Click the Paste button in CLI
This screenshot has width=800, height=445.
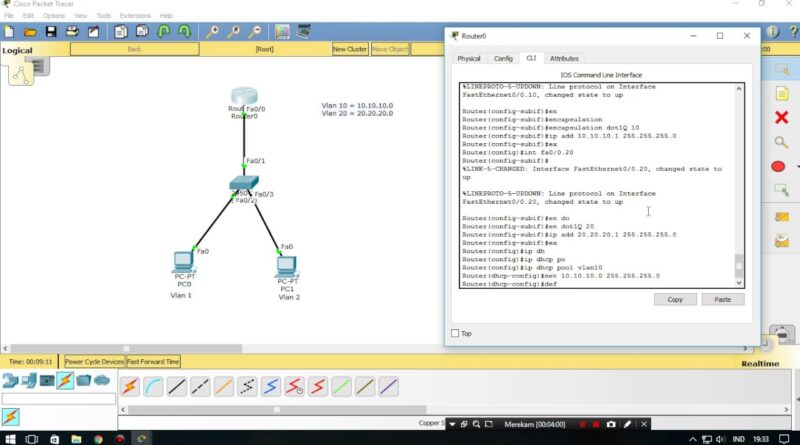722,300
